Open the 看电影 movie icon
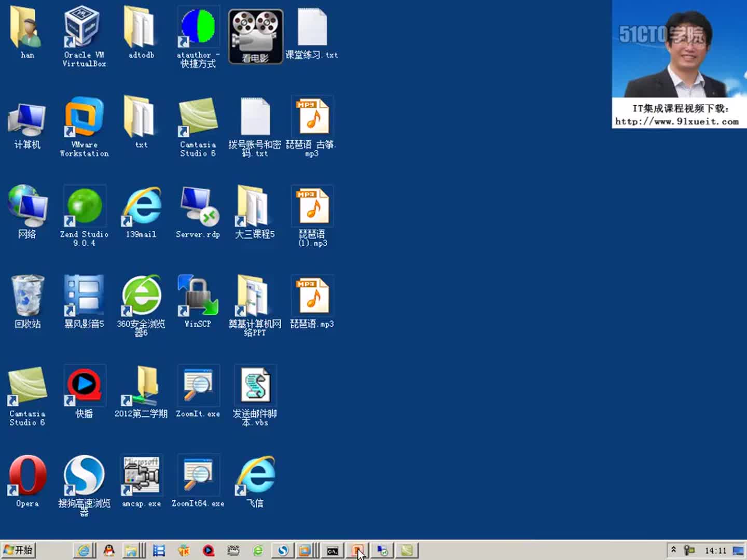The height and width of the screenshot is (560, 747). 256,36
